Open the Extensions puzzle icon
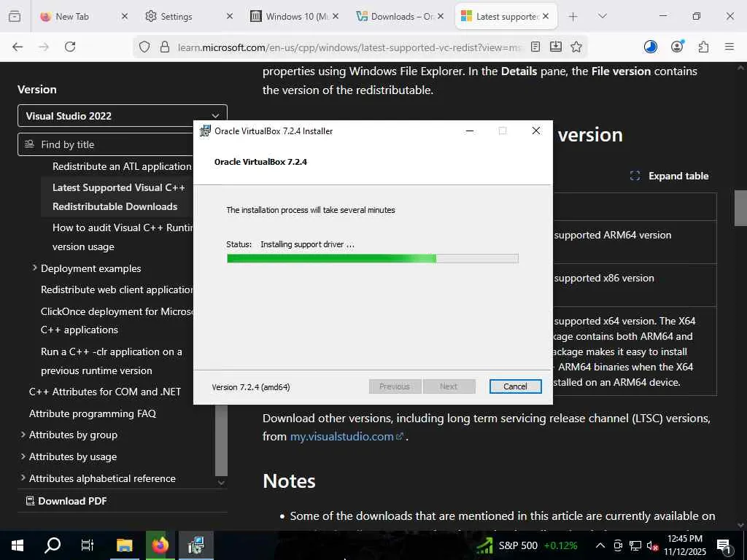747x560 pixels. tap(703, 47)
